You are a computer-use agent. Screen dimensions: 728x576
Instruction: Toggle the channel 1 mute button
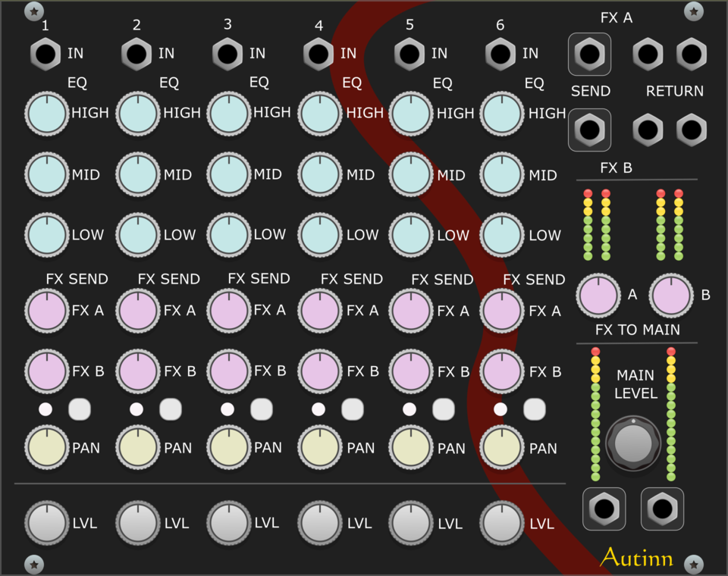(x=80, y=409)
